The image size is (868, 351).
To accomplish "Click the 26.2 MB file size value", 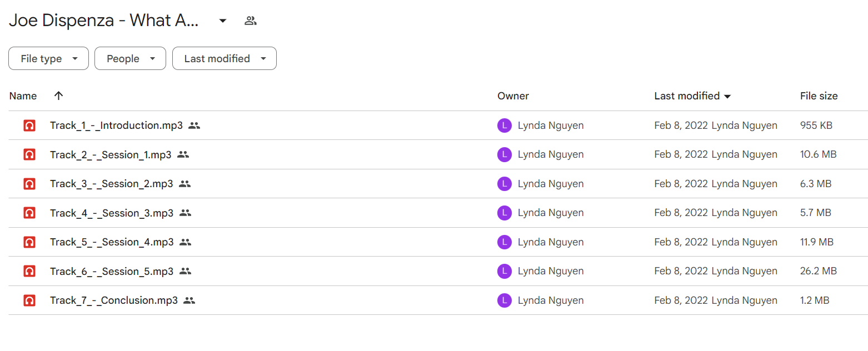I will point(819,271).
